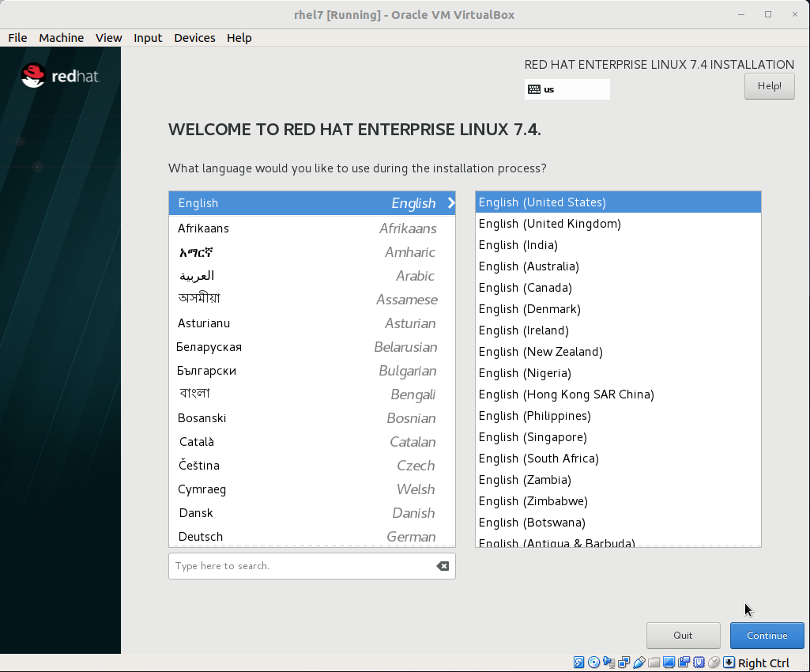Viewport: 810px width, 672px height.
Task: Select English (Zambia) locale
Action: (618, 480)
